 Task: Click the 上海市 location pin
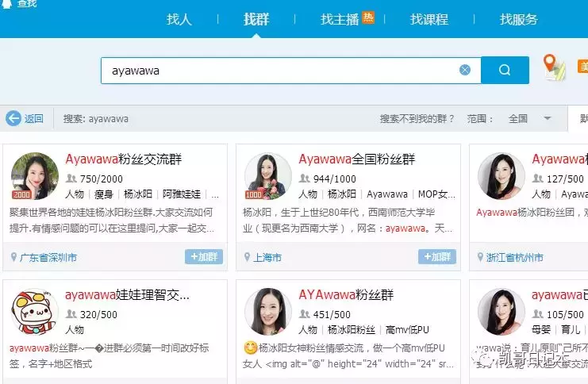(248, 258)
